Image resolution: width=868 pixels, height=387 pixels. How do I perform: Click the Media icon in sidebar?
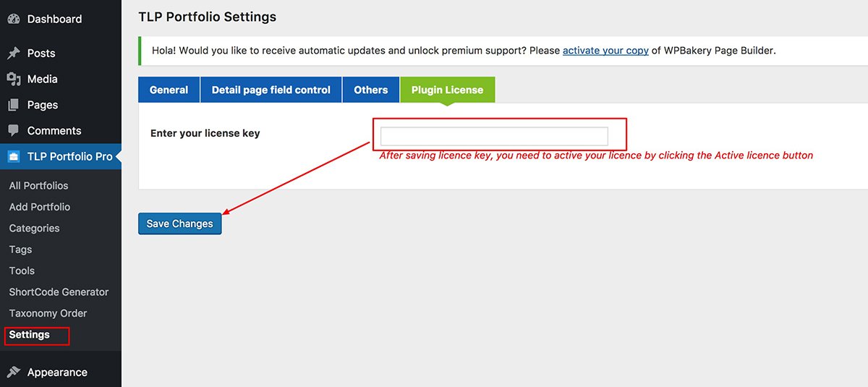(x=13, y=79)
